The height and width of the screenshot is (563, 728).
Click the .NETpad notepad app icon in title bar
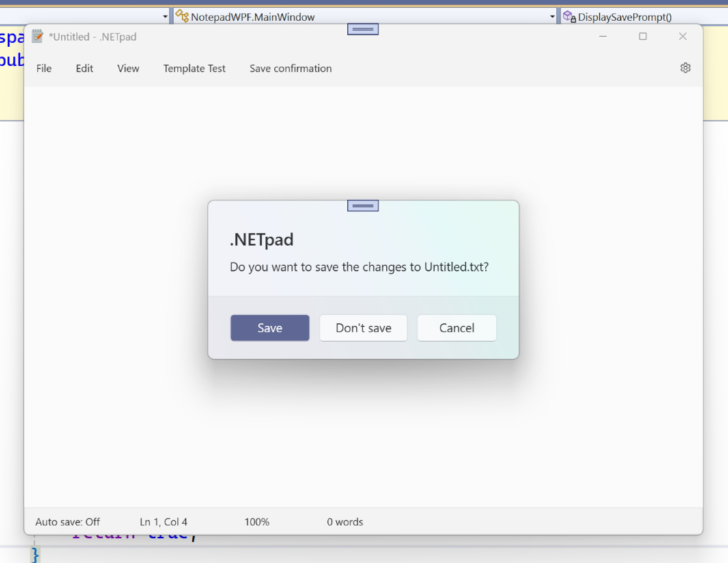pos(37,36)
